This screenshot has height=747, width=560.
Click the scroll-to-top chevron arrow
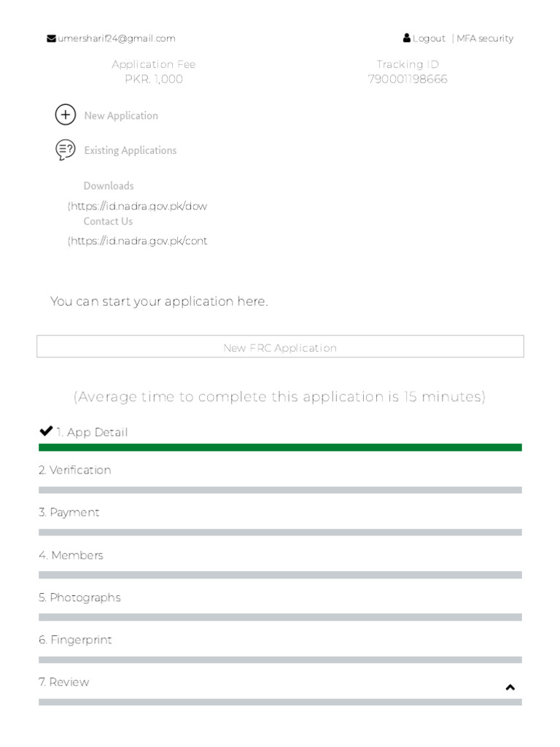(510, 687)
